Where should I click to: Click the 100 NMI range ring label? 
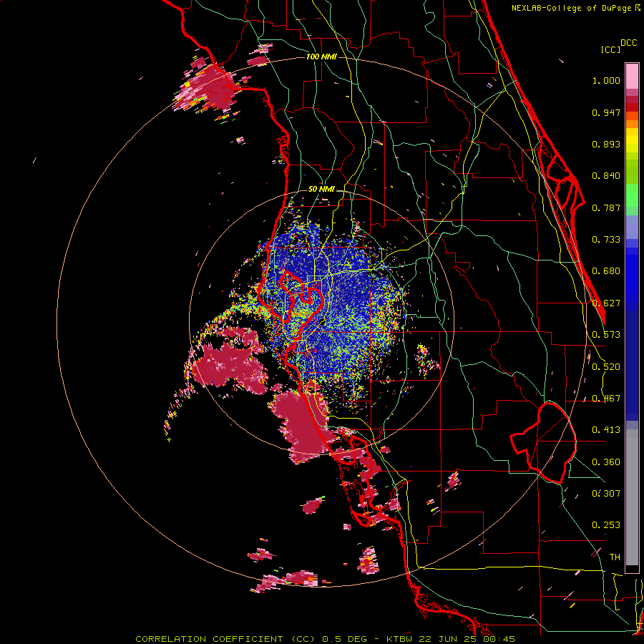pos(321,57)
